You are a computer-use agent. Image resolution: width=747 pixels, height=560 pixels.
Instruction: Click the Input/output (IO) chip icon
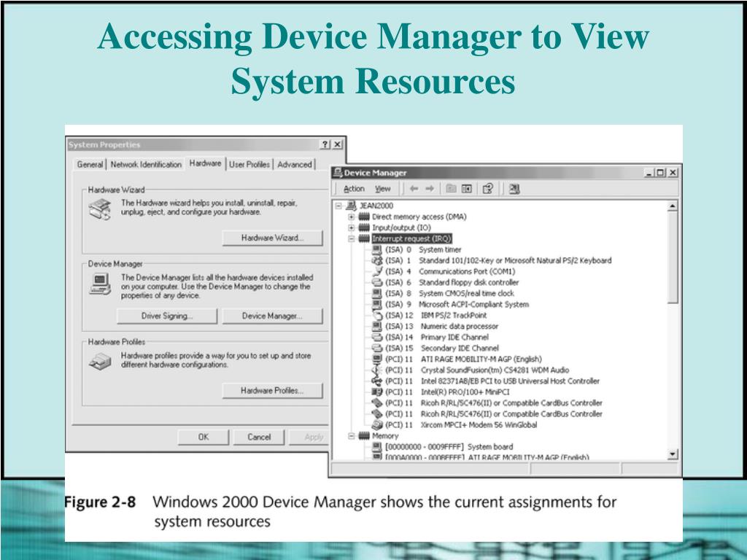(x=364, y=227)
